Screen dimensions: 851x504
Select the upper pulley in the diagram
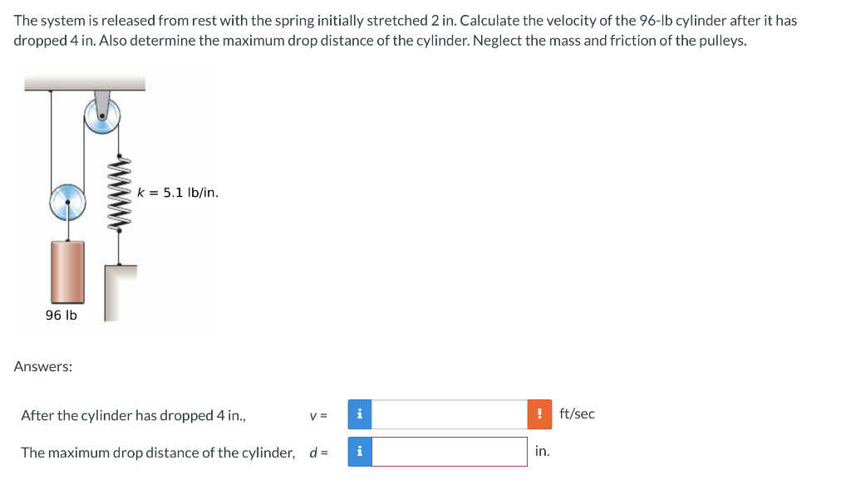pos(101,115)
